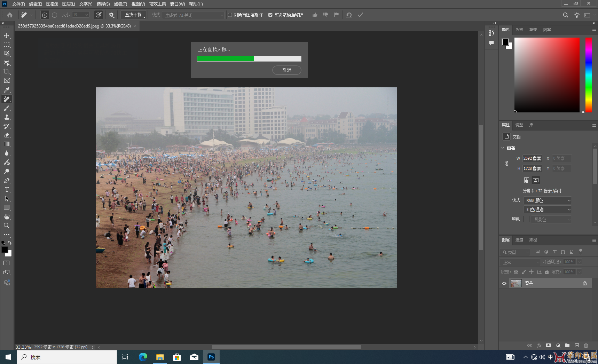
Task: Open the 文件(F) menu
Action: 18,4
